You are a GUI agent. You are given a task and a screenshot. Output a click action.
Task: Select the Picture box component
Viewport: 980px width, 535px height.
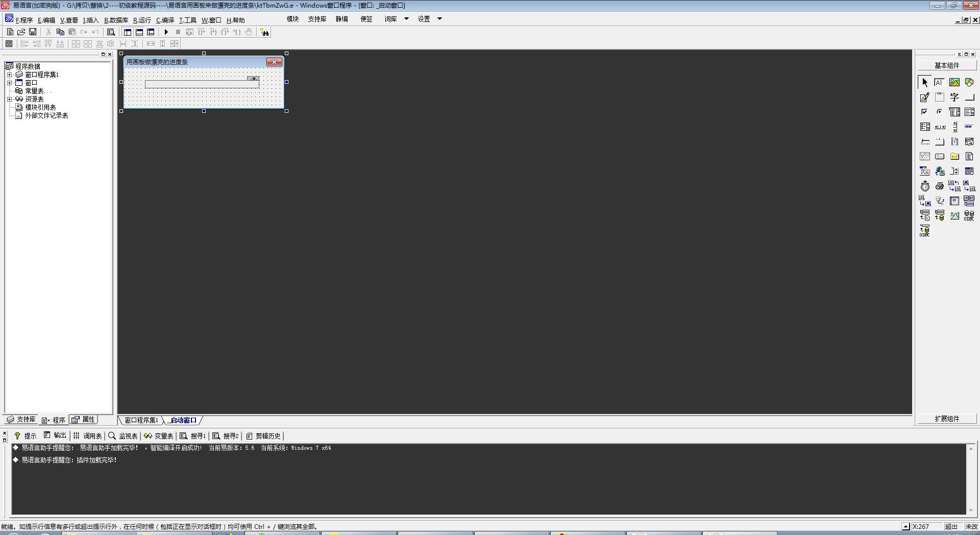954,82
